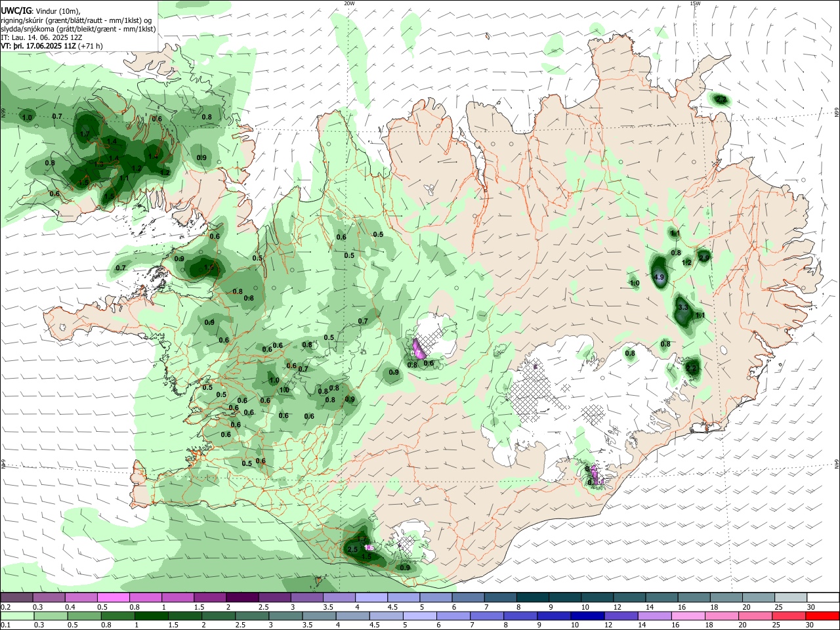Pick the lightest green swatch labeled 0.1, lower legend row
The image size is (840, 630).
[16, 616]
